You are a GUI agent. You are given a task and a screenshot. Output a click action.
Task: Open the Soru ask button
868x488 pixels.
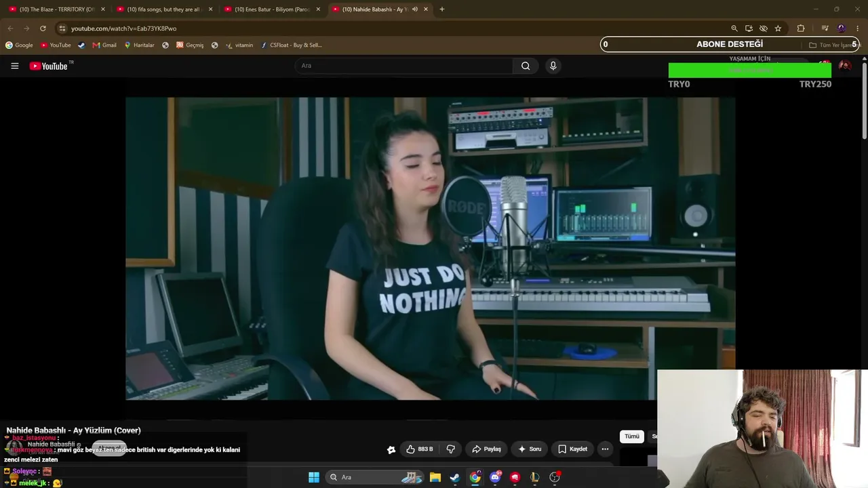pos(530,449)
